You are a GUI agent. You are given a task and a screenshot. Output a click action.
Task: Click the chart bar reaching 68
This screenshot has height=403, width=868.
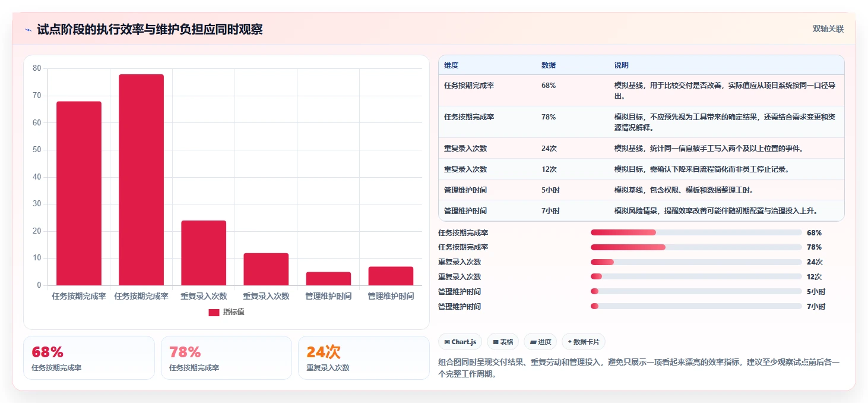click(x=79, y=193)
